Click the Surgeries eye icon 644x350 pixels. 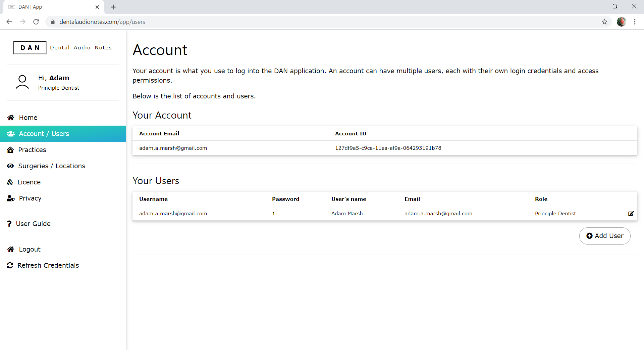click(10, 166)
